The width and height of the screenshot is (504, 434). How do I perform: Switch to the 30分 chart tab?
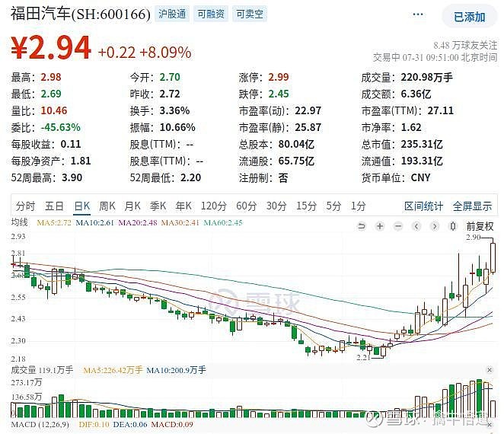click(276, 206)
